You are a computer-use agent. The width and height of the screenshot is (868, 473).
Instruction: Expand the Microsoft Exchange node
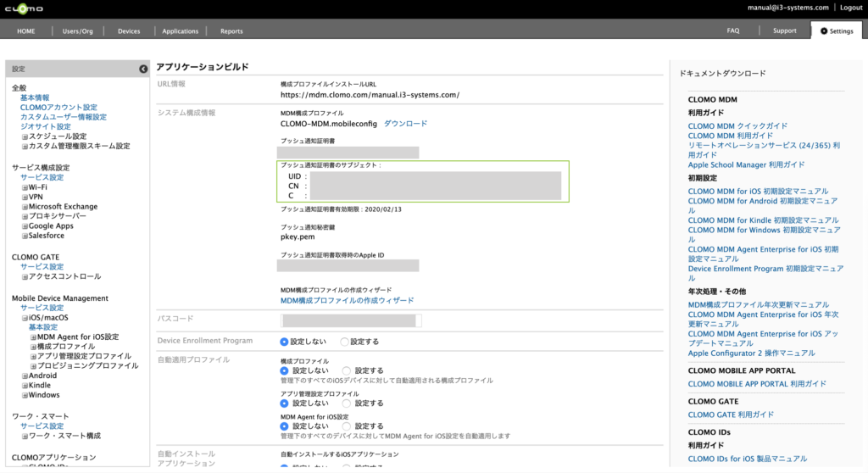[25, 207]
